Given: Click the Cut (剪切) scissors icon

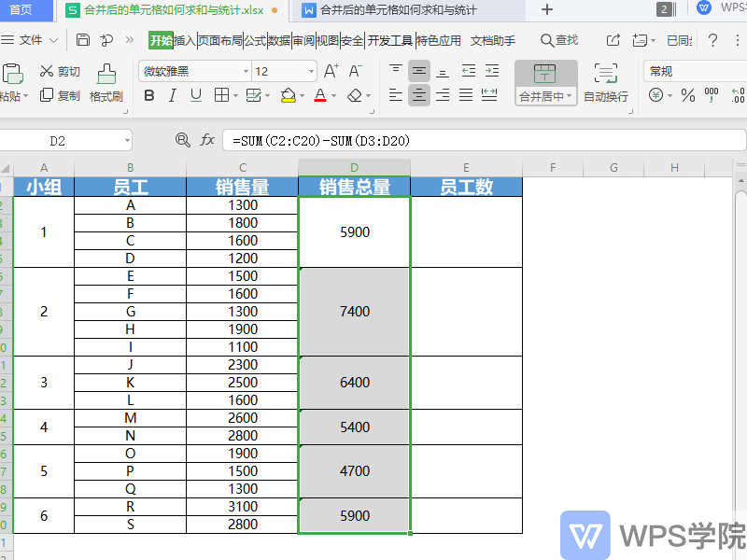Looking at the screenshot, I should (46, 72).
